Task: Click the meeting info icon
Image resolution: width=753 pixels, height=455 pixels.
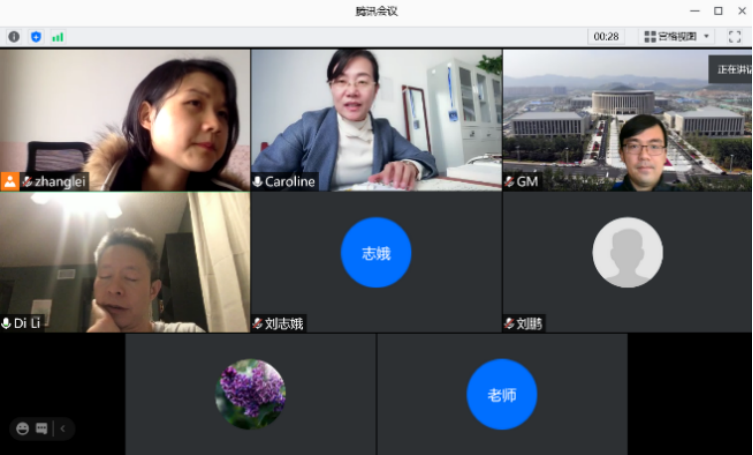Action: 14,37
